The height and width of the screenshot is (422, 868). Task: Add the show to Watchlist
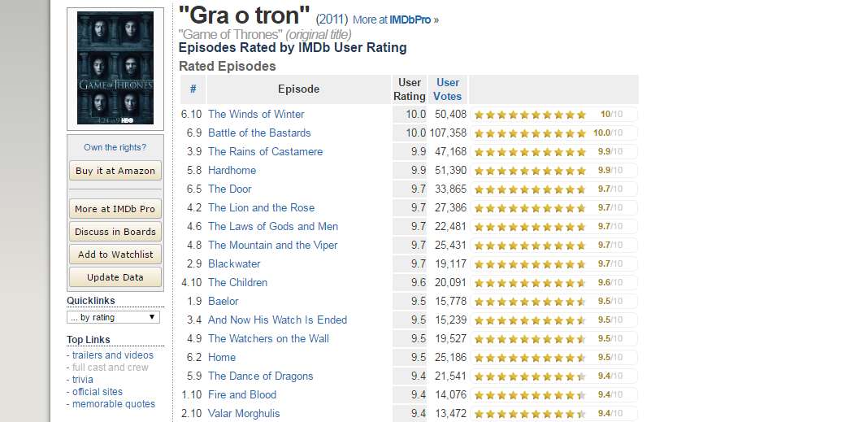tap(115, 255)
